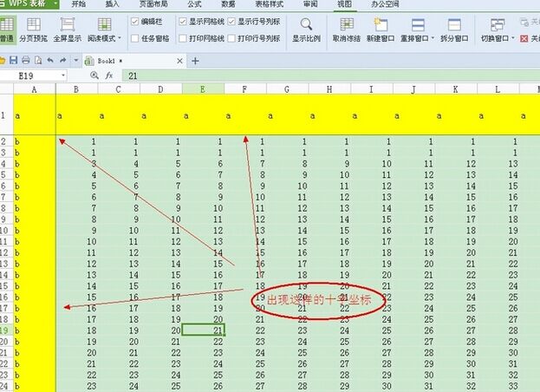Screen dimensions: 540x392
Task: Expand the Reading Mode (阅读模式) dropdown arrow
Action: [120, 38]
